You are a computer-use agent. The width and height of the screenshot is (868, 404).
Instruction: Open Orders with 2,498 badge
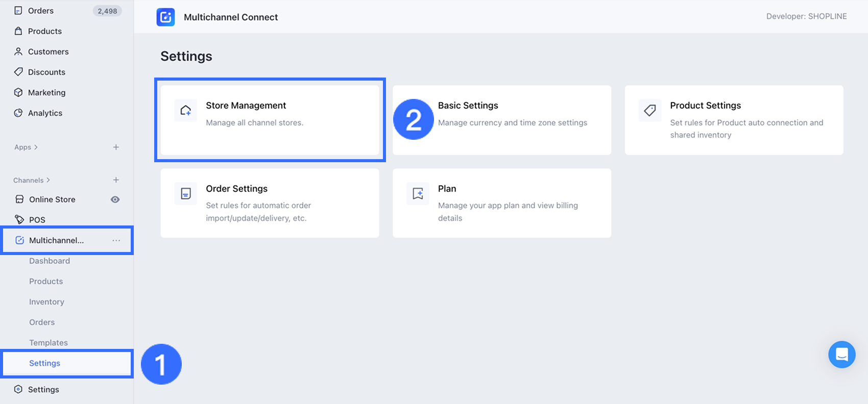(x=41, y=11)
